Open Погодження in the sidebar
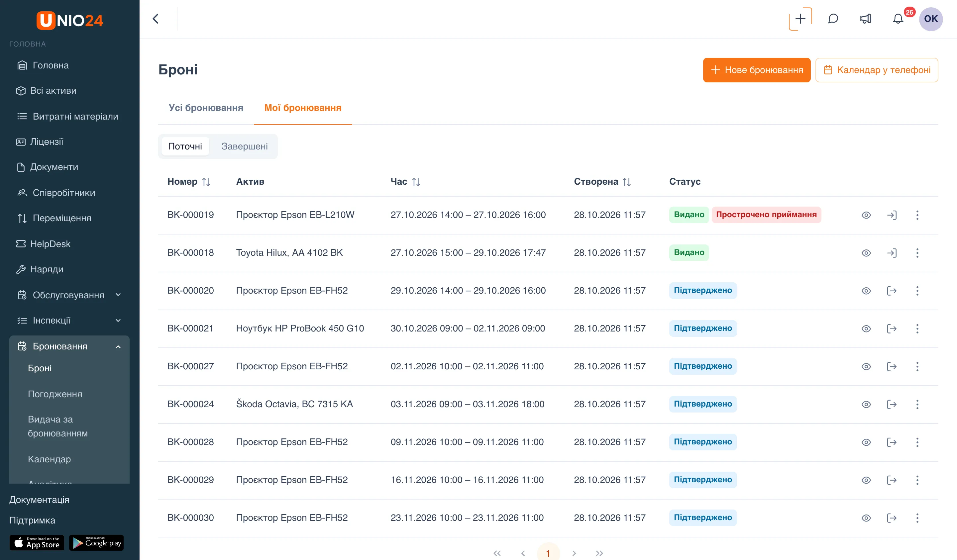The width and height of the screenshot is (957, 560). pos(55,394)
